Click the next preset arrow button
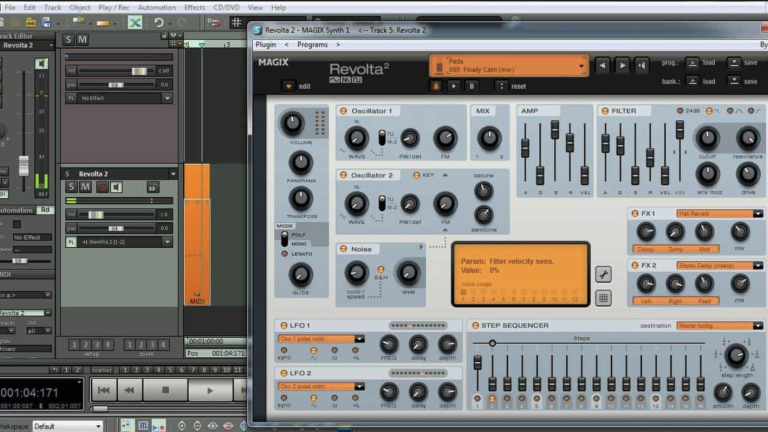 pyautogui.click(x=622, y=65)
